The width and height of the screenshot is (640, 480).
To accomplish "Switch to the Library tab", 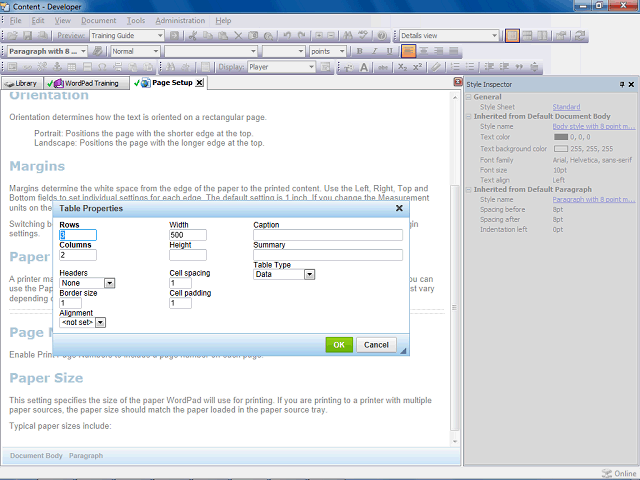I will point(22,83).
